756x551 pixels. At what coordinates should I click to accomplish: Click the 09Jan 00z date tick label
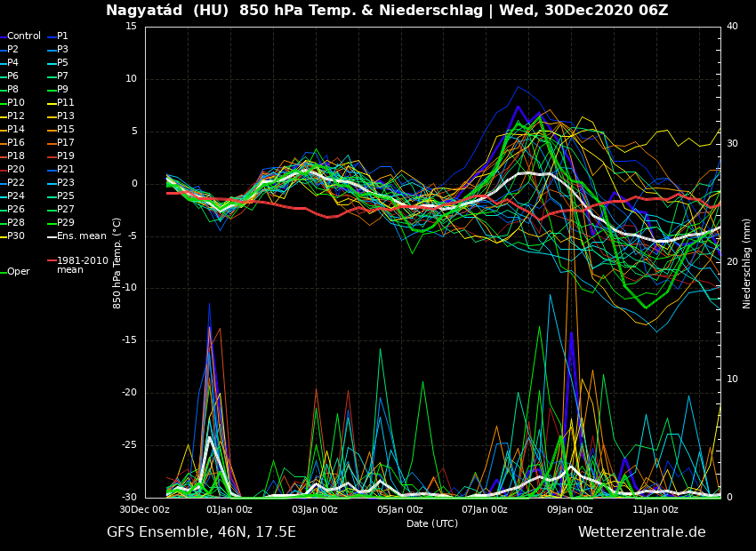pos(570,510)
